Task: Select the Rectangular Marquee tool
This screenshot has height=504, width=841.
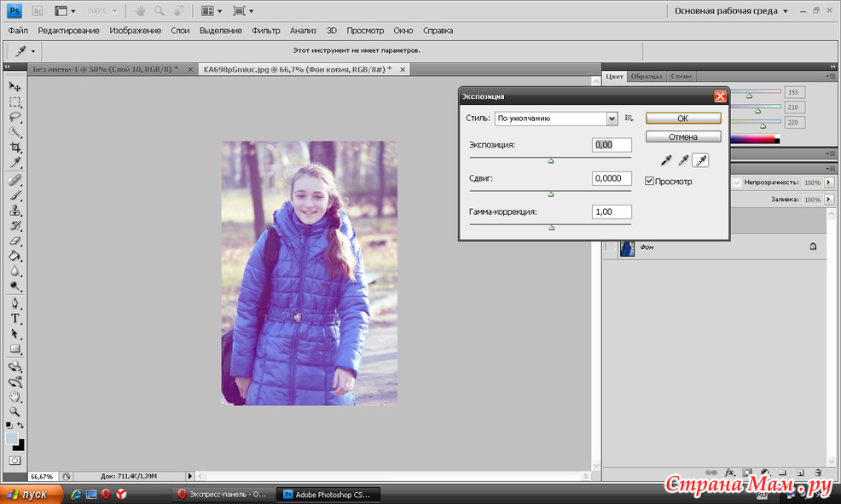Action: tap(14, 101)
